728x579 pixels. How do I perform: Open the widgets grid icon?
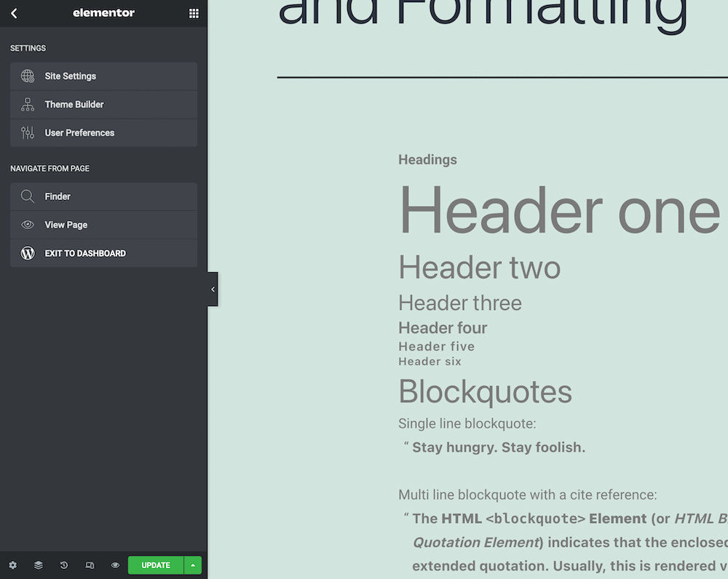click(x=194, y=13)
